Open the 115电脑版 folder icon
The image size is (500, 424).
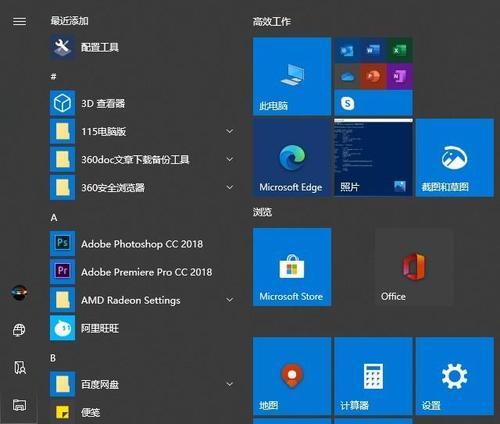(62, 131)
